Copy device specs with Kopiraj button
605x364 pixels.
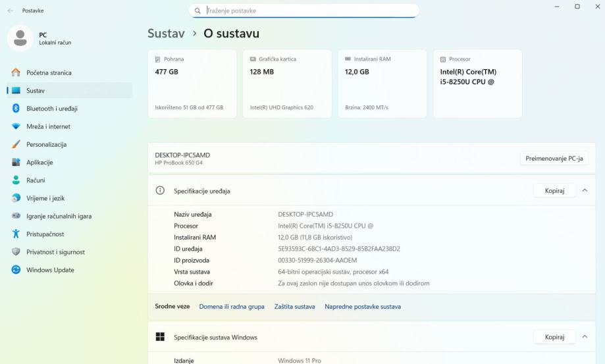(x=554, y=190)
